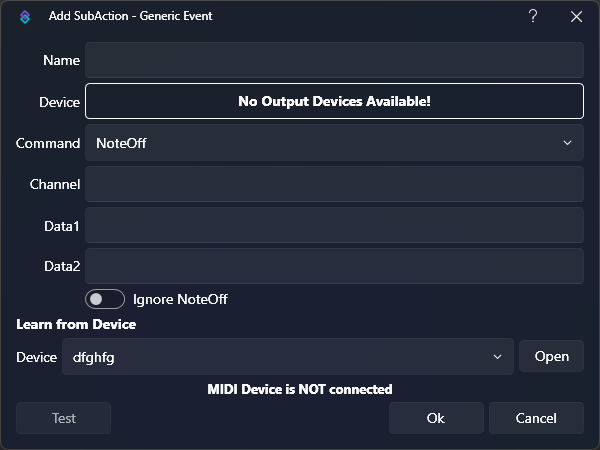Click the Cancel button
The image size is (600, 450).
point(536,418)
